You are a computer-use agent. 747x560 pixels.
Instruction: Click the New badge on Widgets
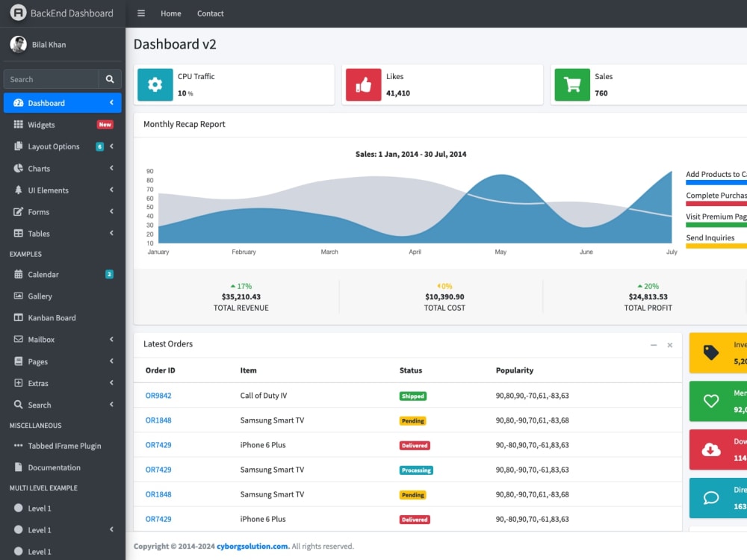point(105,124)
